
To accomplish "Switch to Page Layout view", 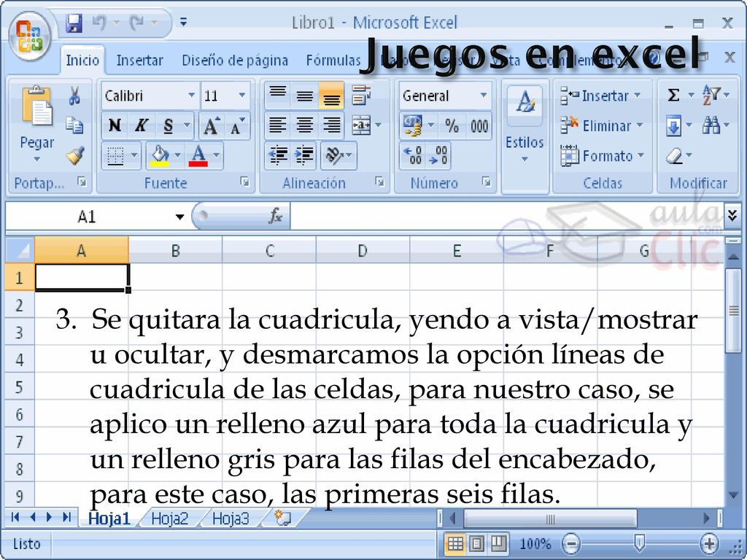I will (476, 543).
